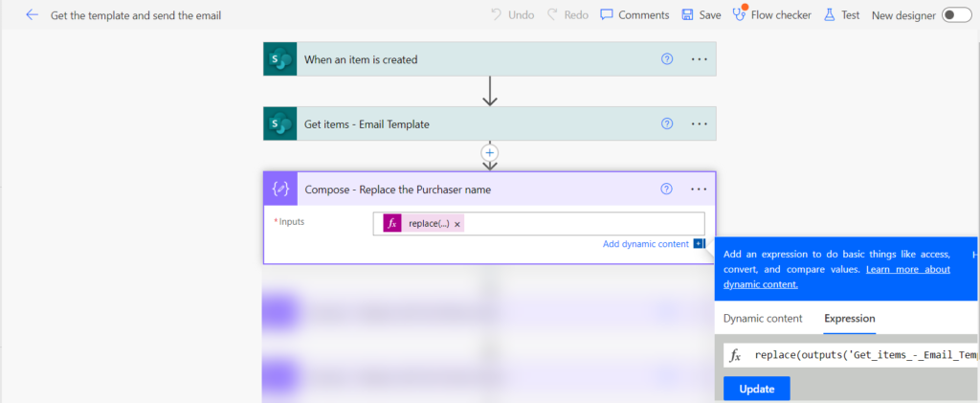
Task: Click help icon on 'When an item is created'
Action: [667, 59]
